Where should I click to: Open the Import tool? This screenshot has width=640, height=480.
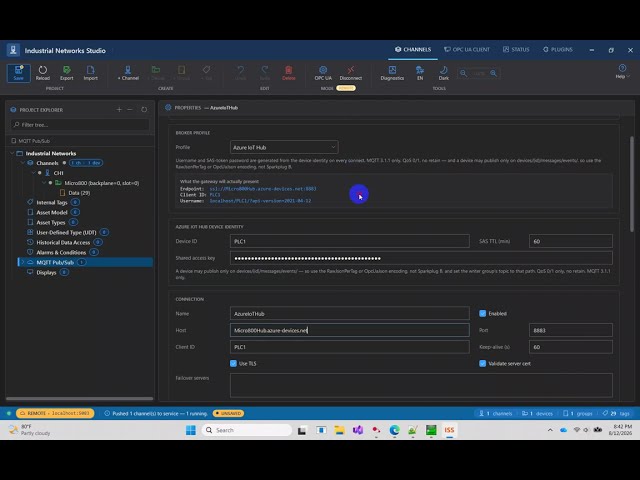pos(91,73)
